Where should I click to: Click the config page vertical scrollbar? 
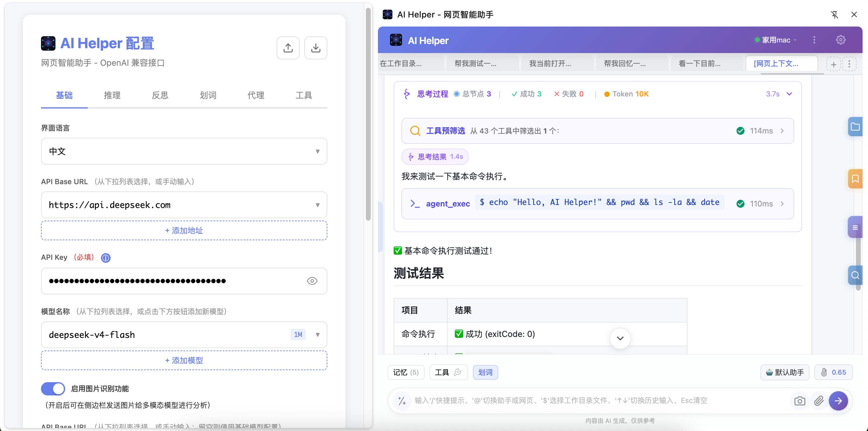368,115
